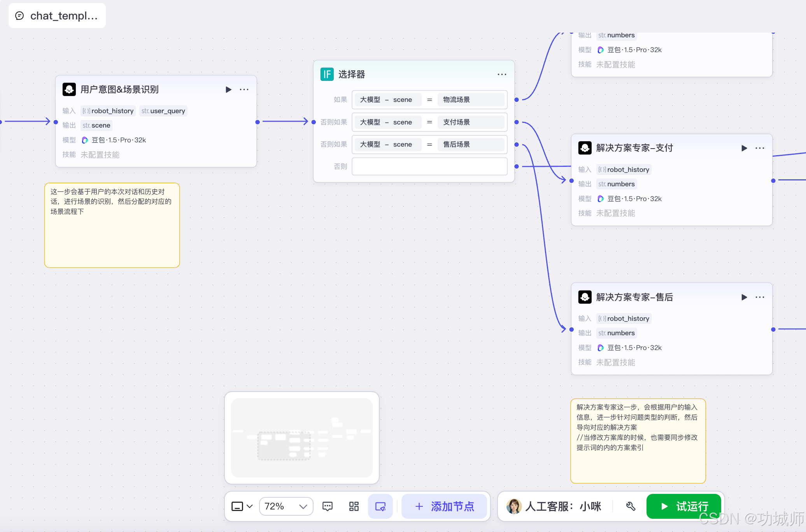The image size is (806, 532).
Task: Click the input port of 选择器 node
Action: point(314,122)
